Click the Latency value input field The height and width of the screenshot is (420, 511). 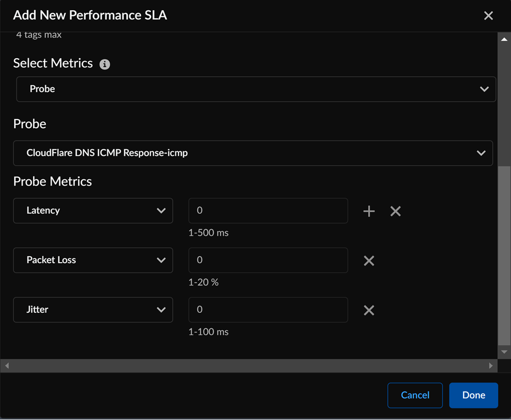point(268,211)
